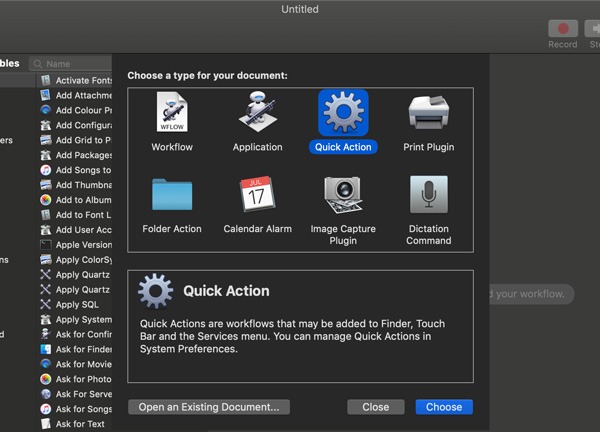Select 'Apply ColorSy' action row text
600x432 pixels.
pyautogui.click(x=84, y=259)
